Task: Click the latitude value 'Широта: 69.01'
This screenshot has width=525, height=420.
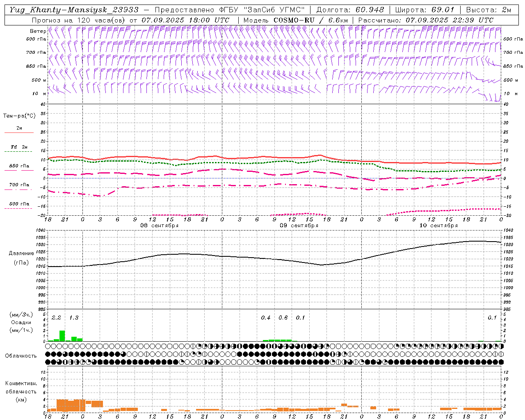Action: coord(425,10)
